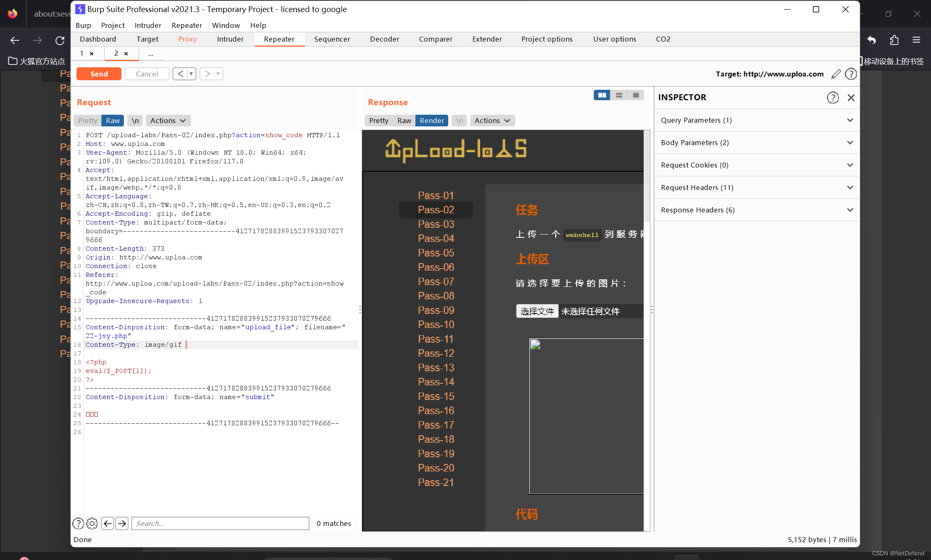Click the 选择文件 file chooser button

537,311
